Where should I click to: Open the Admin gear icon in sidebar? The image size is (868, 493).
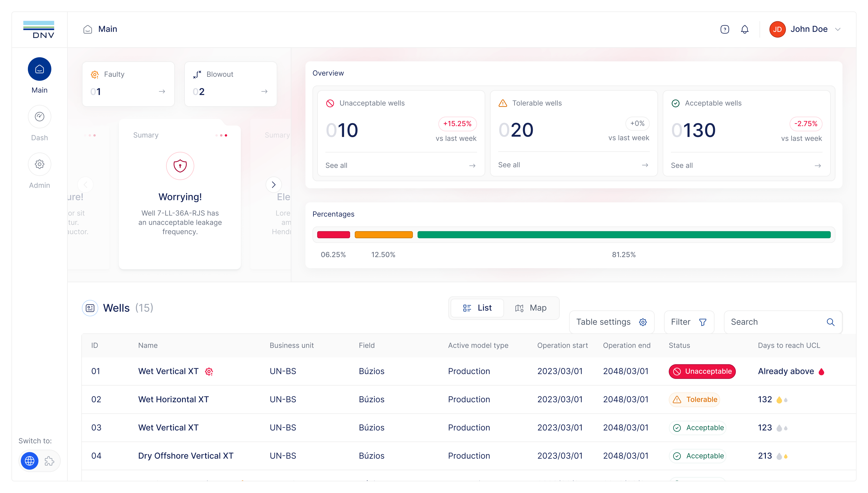point(39,164)
